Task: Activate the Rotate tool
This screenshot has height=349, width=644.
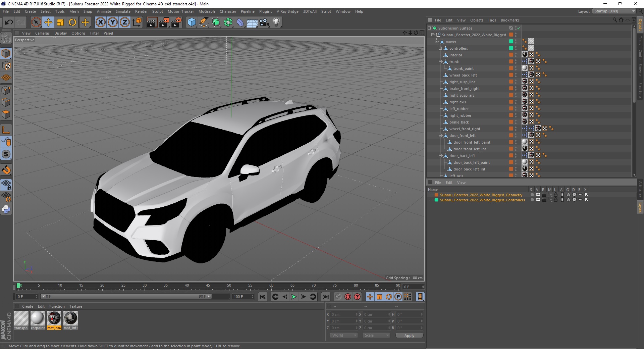Action: (x=72, y=22)
